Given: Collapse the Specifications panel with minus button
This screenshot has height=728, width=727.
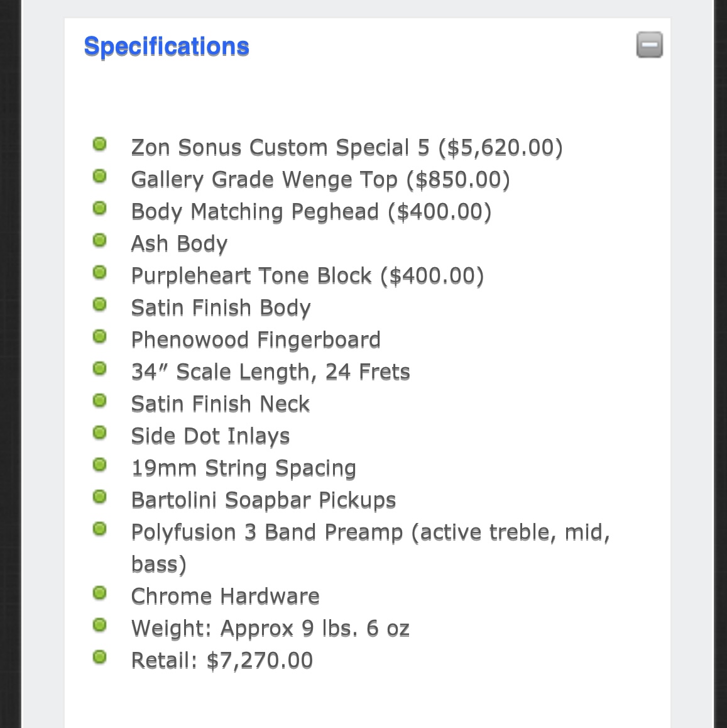Looking at the screenshot, I should (649, 45).
